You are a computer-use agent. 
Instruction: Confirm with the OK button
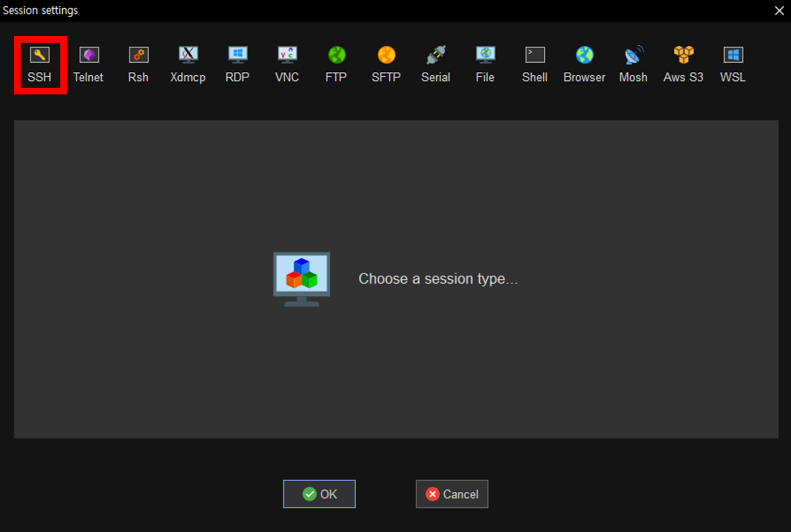click(x=319, y=494)
